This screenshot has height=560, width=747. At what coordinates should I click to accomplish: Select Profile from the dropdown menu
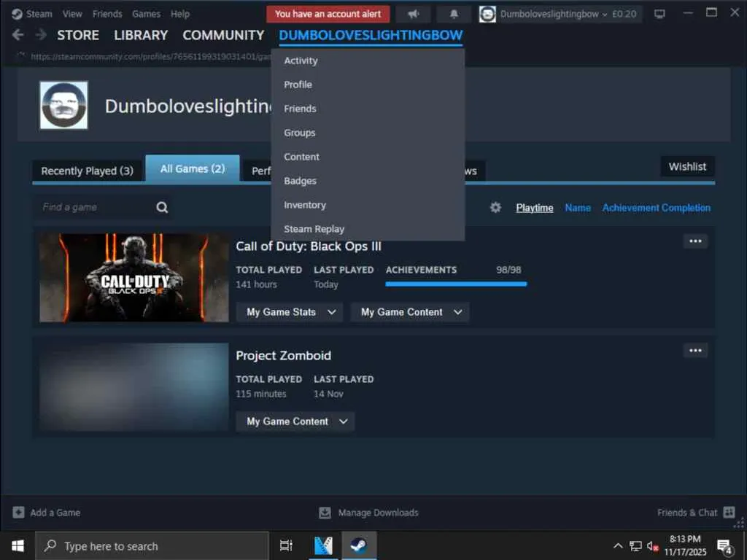pyautogui.click(x=368, y=85)
